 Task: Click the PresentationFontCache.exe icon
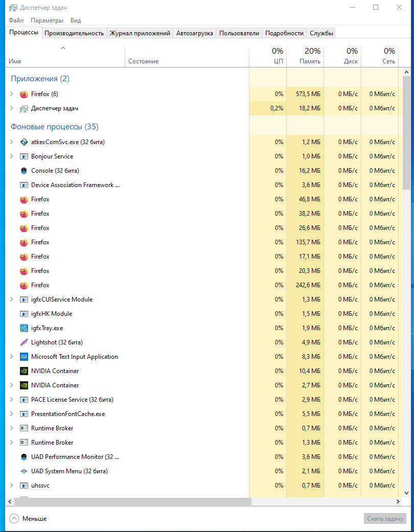24,414
